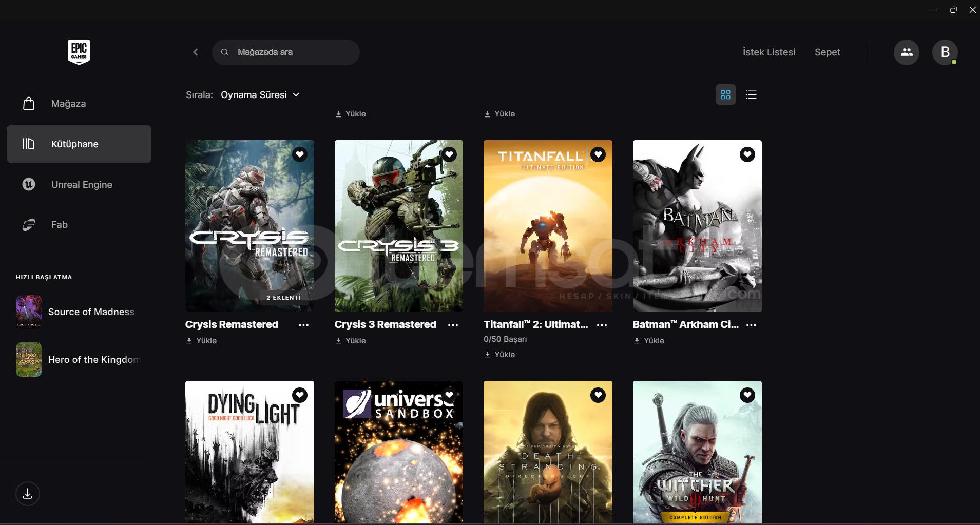Expand the Oynama Süresi sort dropdown

click(260, 95)
